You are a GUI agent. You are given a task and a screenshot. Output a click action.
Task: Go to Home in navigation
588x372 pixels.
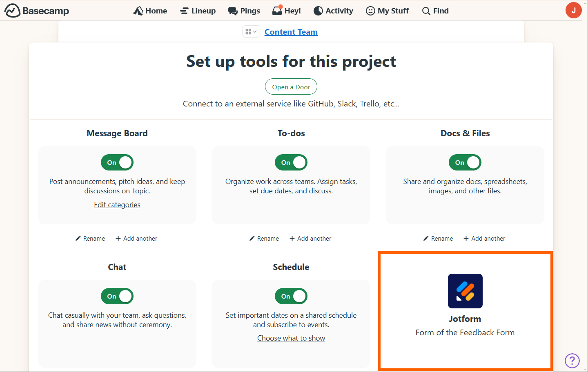(x=150, y=11)
